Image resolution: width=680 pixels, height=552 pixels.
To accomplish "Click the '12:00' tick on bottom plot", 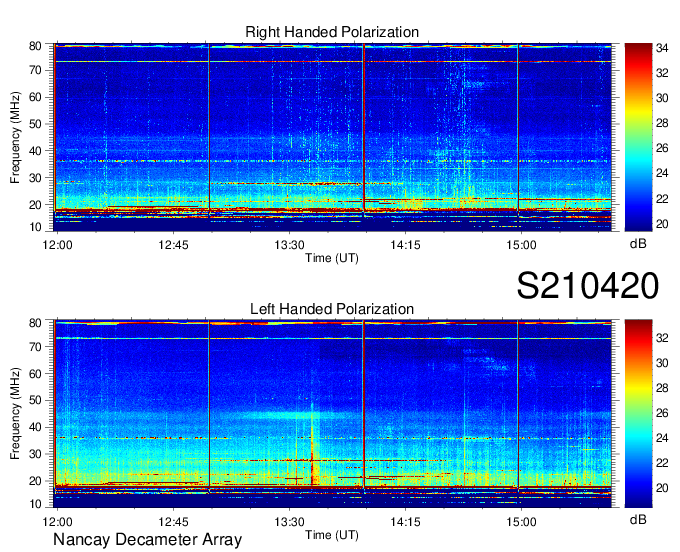I will [x=57, y=522].
